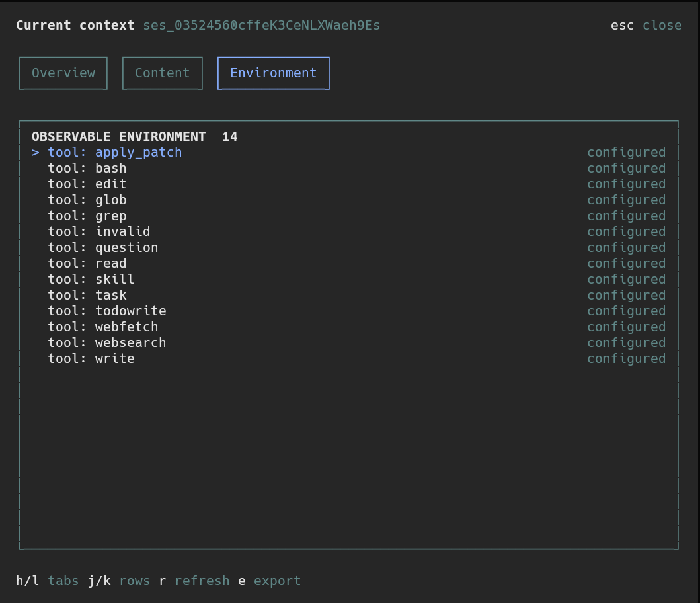Select the tool: todowrite row

click(348, 311)
